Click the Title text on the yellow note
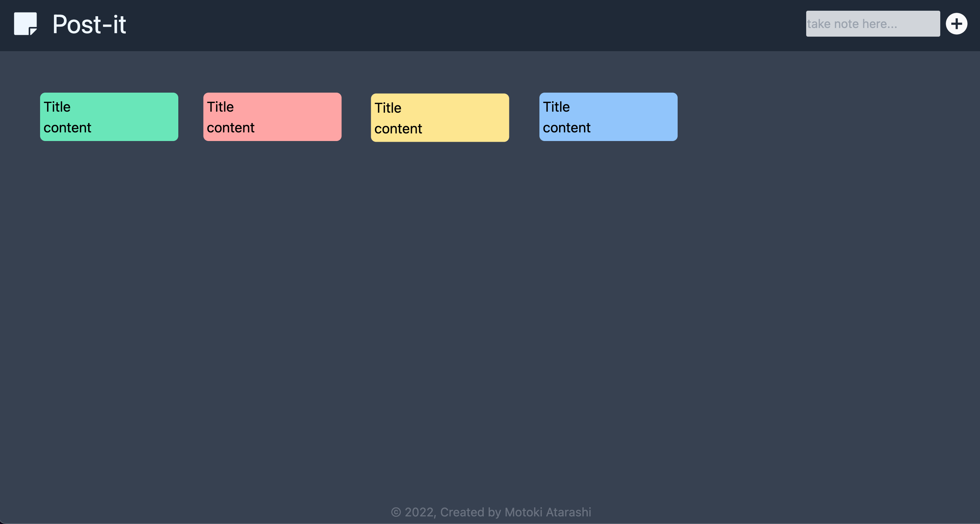This screenshot has height=524, width=980. click(x=388, y=108)
